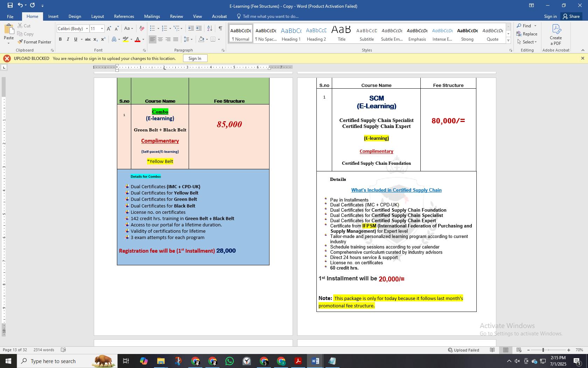This screenshot has width=588, height=368.
Task: Switch to the Layout tab
Action: pos(97,16)
